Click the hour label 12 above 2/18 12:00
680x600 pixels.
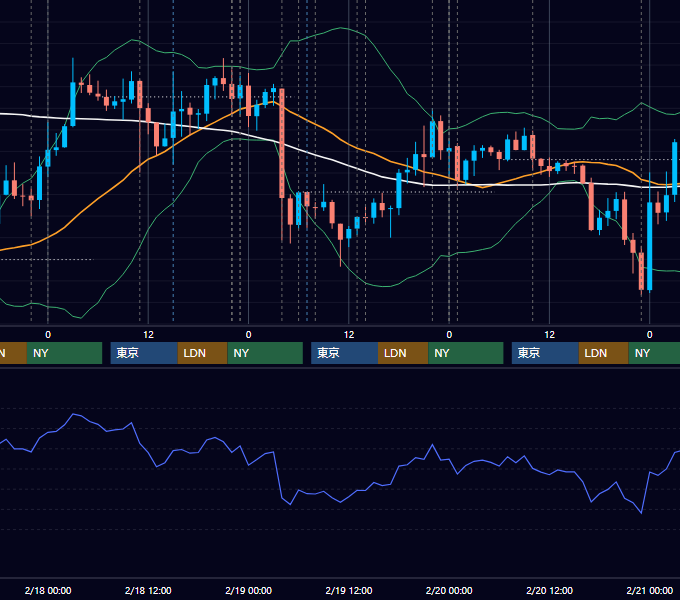148,335
